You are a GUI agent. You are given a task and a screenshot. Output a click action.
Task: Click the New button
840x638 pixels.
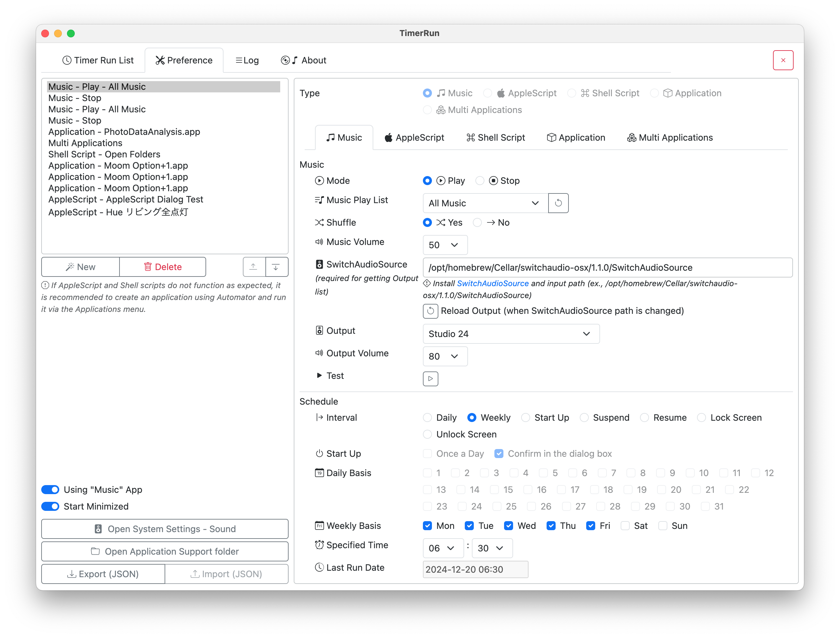pos(80,267)
